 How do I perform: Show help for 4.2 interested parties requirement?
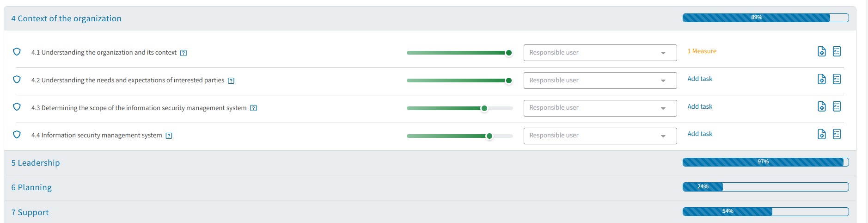pos(231,81)
